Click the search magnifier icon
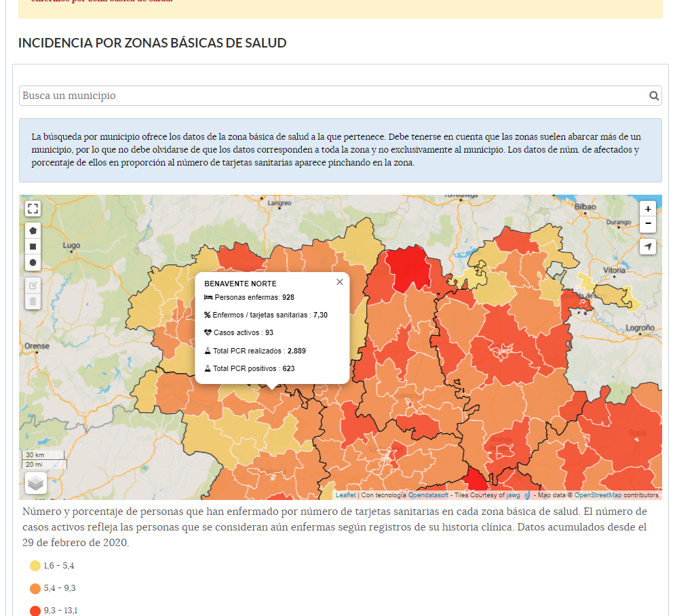This screenshot has height=616, width=675. (x=654, y=96)
